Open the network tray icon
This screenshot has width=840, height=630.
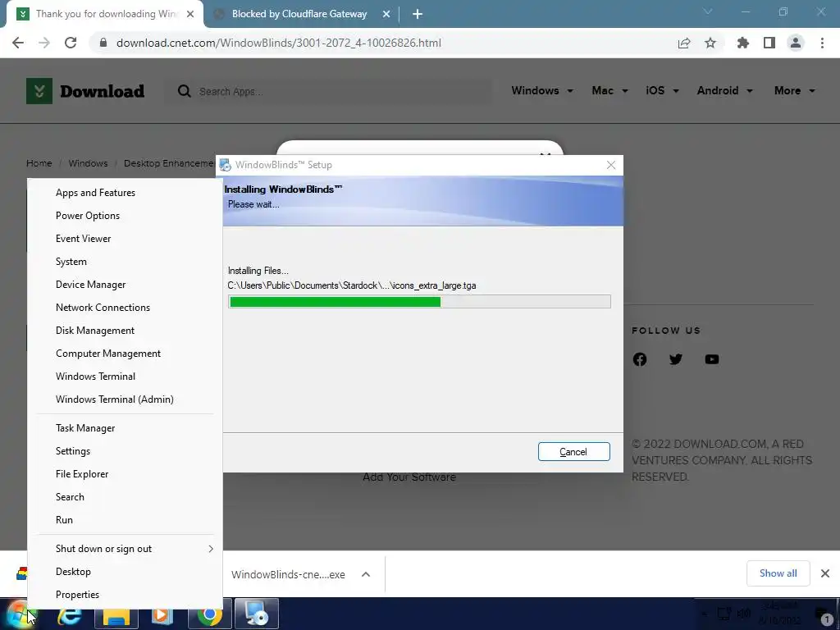click(x=724, y=614)
